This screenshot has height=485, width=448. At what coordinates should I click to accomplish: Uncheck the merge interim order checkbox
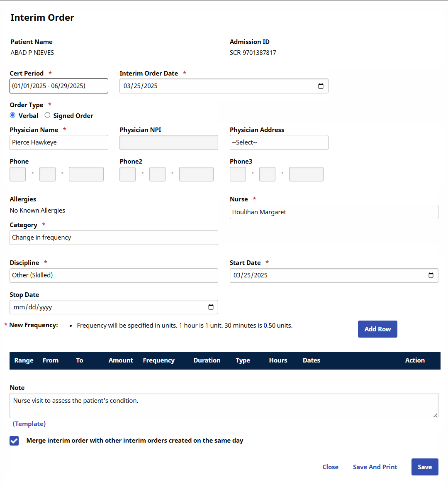click(15, 441)
